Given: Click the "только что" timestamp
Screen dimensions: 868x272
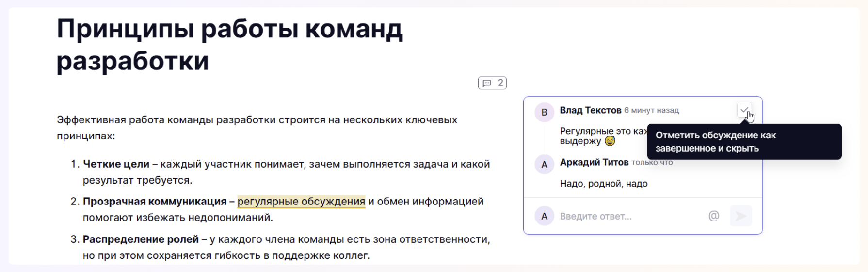Looking at the screenshot, I should coord(652,163).
